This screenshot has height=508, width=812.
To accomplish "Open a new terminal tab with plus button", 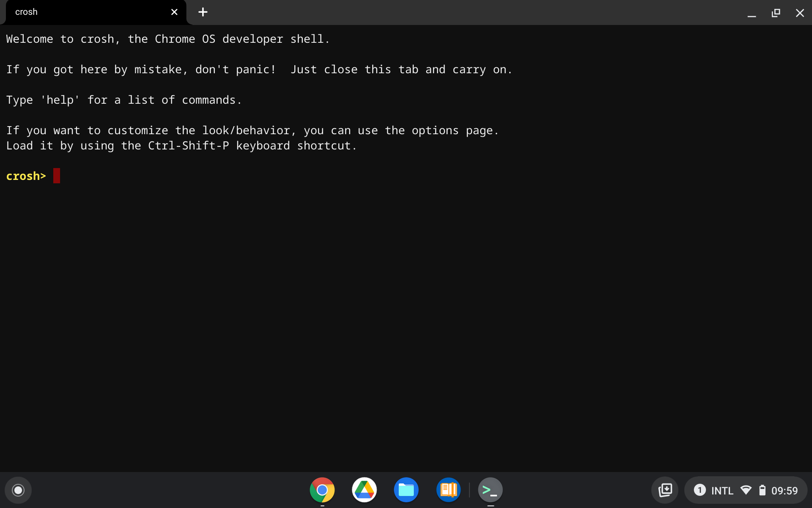I will click(x=203, y=12).
